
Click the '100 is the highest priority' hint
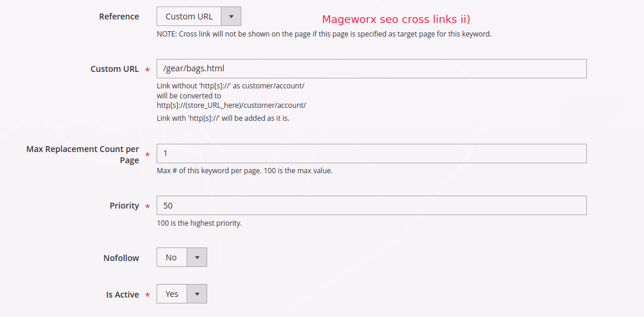(199, 223)
